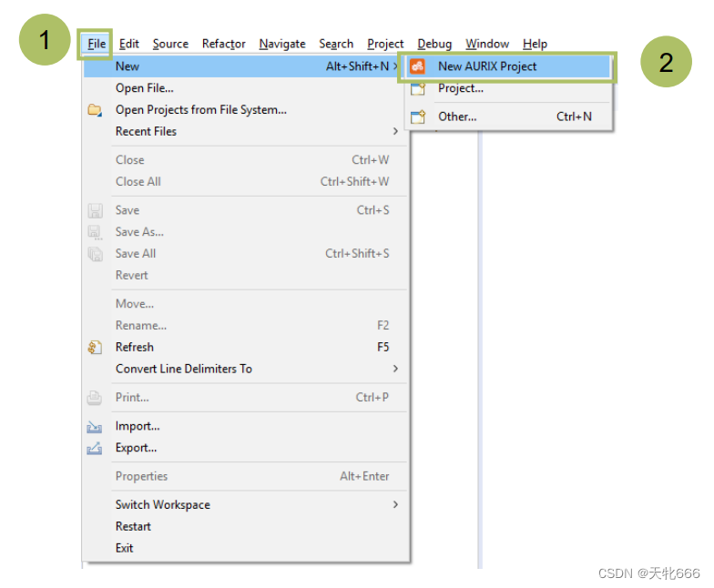Open the Navigate menu
Image resolution: width=714 pixels, height=588 pixels.
pos(282,44)
